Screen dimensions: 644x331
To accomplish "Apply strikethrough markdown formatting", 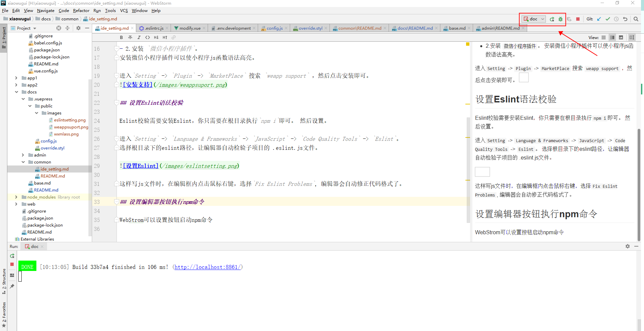I will click(x=130, y=37).
